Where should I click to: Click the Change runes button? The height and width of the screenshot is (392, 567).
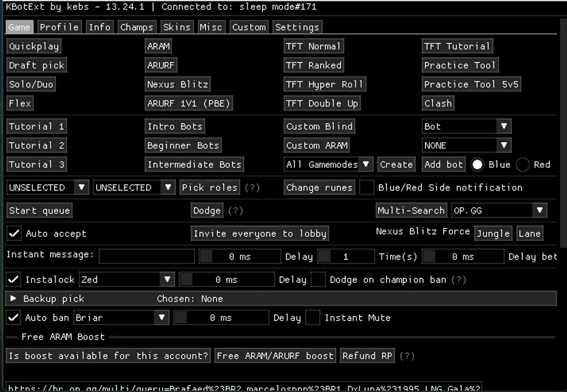pyautogui.click(x=319, y=187)
